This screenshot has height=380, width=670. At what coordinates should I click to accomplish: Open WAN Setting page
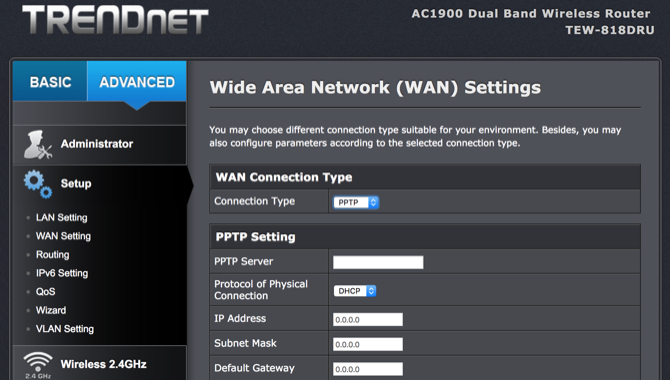pyautogui.click(x=63, y=236)
